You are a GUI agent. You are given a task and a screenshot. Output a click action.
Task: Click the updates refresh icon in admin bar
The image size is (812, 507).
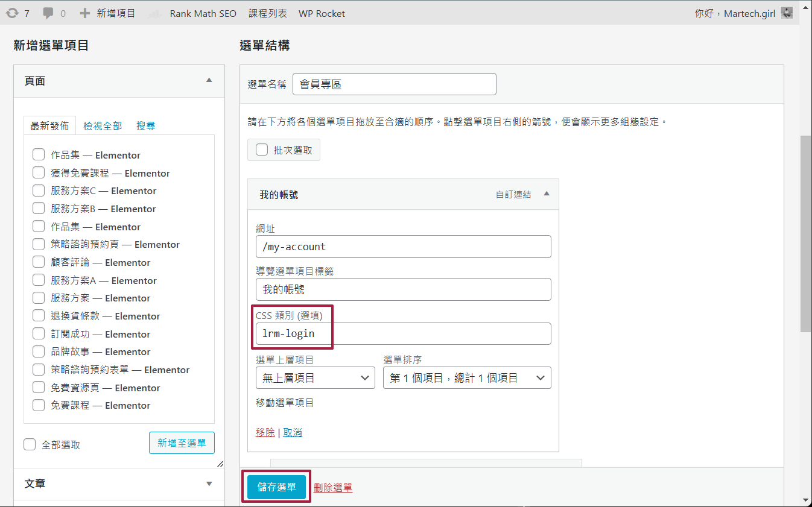pos(12,13)
